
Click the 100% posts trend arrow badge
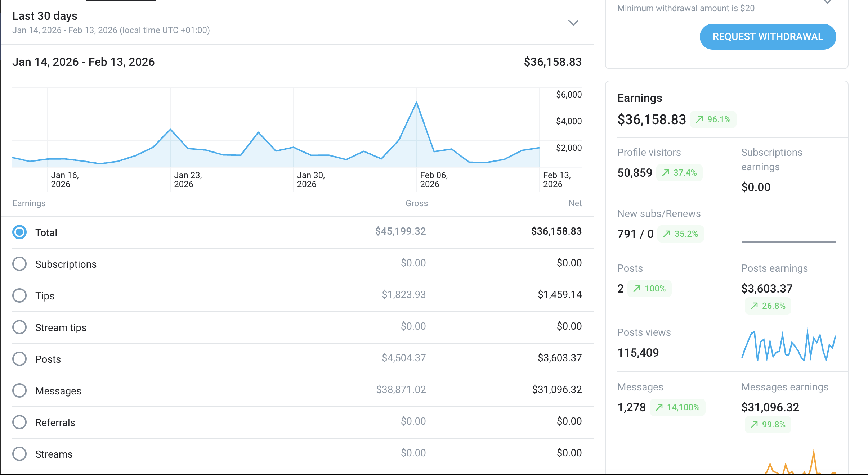(x=649, y=289)
